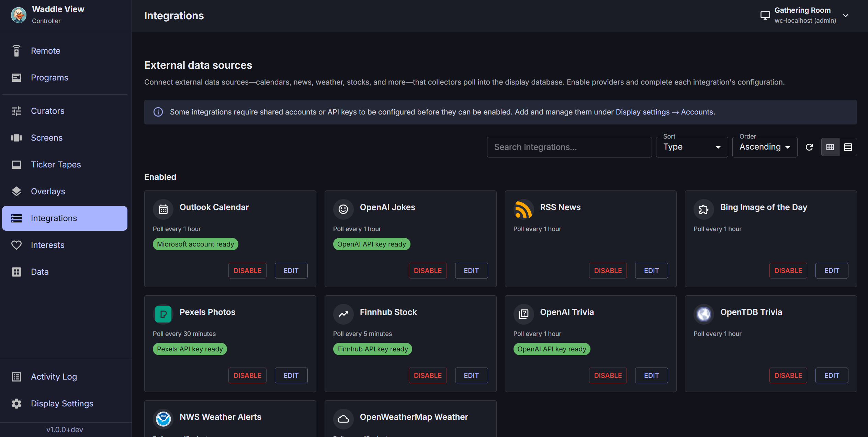Edit OpenAI Trivia integration
The width and height of the screenshot is (868, 437).
point(651,375)
